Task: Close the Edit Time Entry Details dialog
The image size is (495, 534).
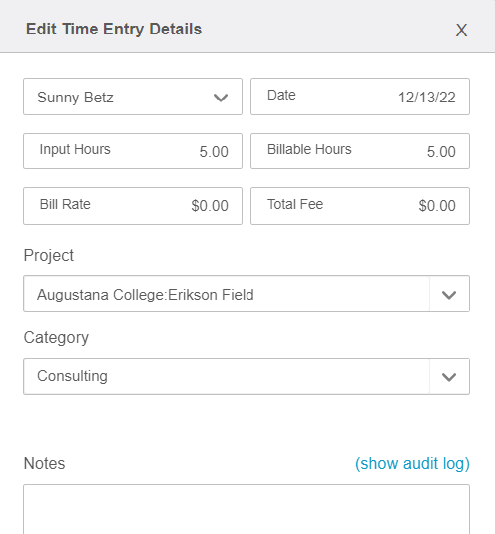Action: pyautogui.click(x=461, y=30)
